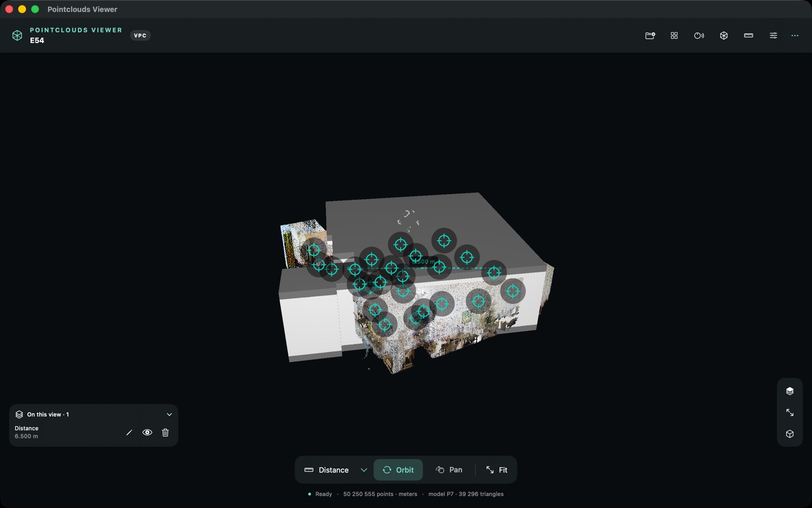Select the topmost scan position marker

(444, 241)
